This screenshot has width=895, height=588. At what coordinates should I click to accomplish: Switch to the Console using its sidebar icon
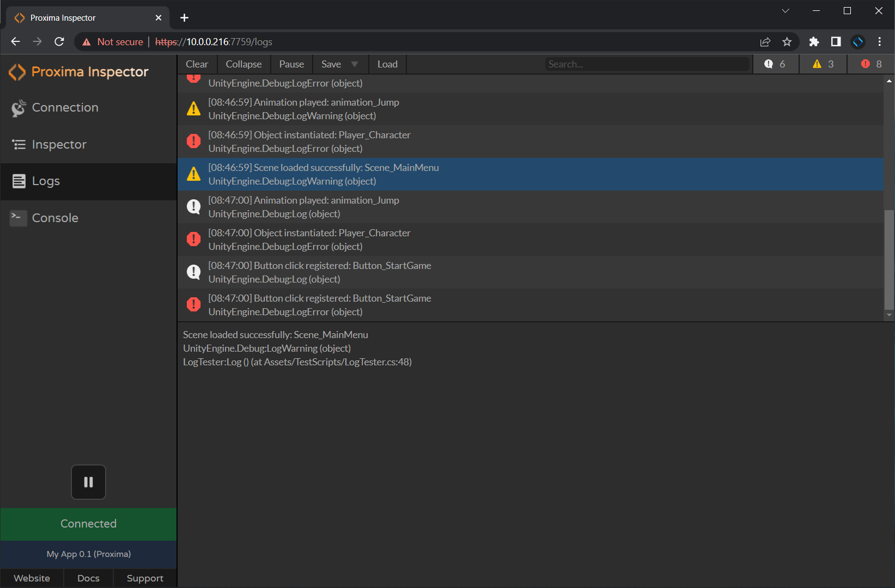54,217
